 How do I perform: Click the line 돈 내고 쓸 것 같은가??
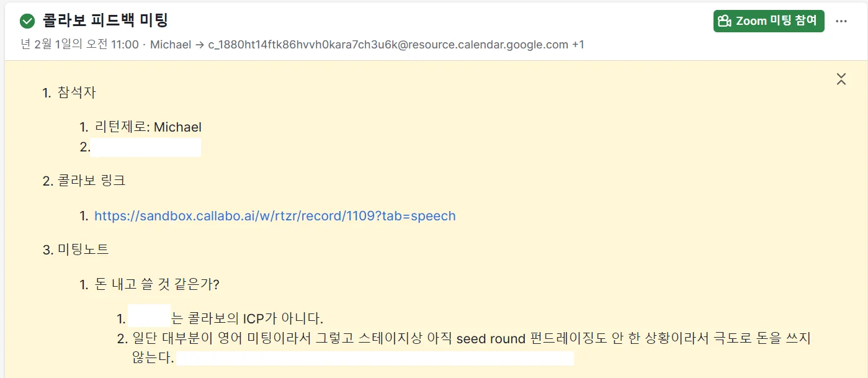pos(158,284)
